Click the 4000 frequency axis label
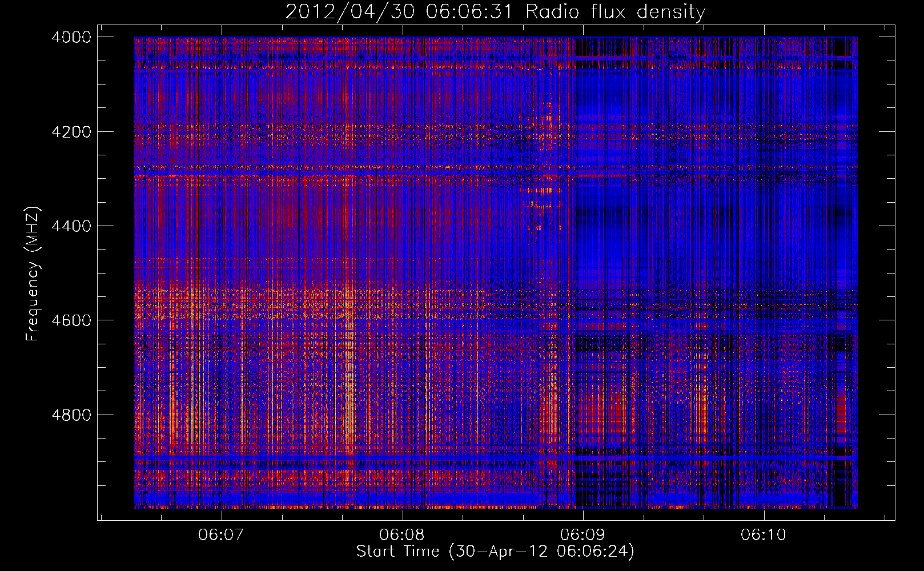Viewport: 924px width, 571px height. tap(71, 37)
